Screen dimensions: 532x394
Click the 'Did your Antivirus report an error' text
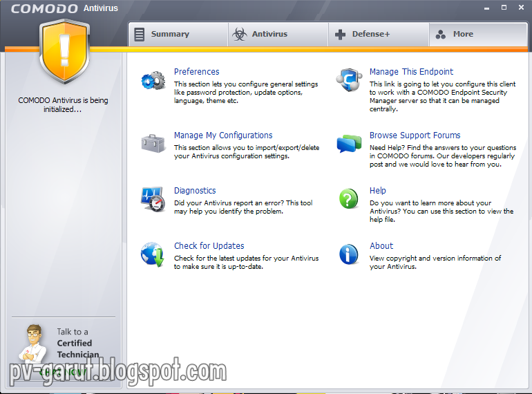pos(243,207)
